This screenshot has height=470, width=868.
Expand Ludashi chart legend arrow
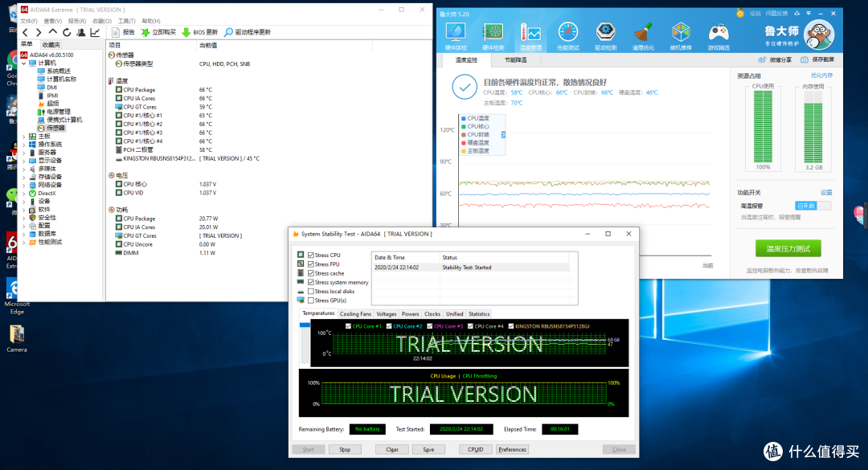[503, 134]
